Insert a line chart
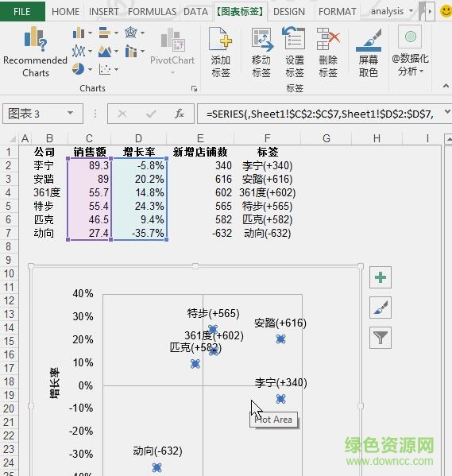Screen dimensions: 452x476 (x=79, y=51)
